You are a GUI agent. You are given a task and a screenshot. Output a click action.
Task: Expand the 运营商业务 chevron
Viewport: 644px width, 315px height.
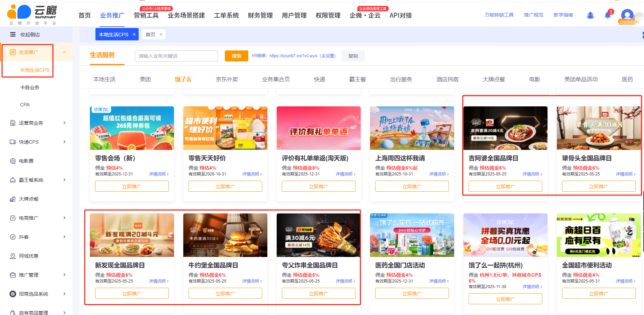point(64,123)
